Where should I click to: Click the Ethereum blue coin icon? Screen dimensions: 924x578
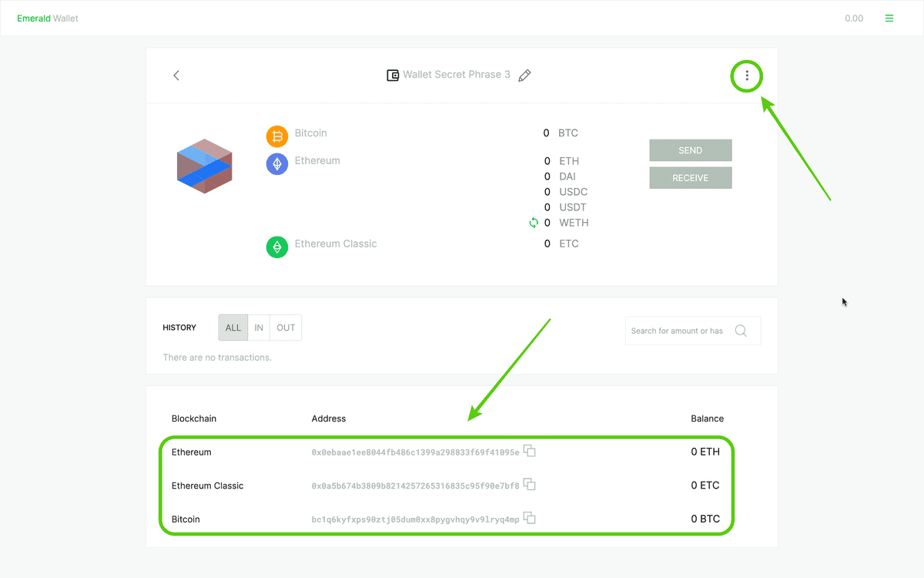click(x=276, y=163)
